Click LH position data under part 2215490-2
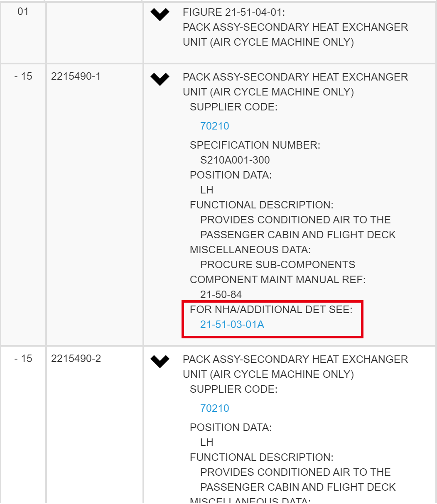 [x=206, y=442]
